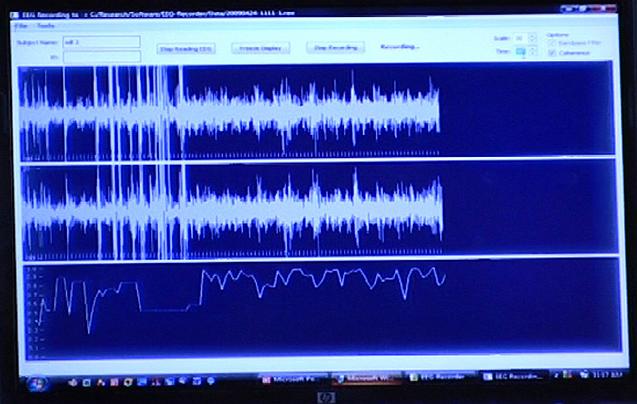Open the Windows Start menu orb

(37, 383)
